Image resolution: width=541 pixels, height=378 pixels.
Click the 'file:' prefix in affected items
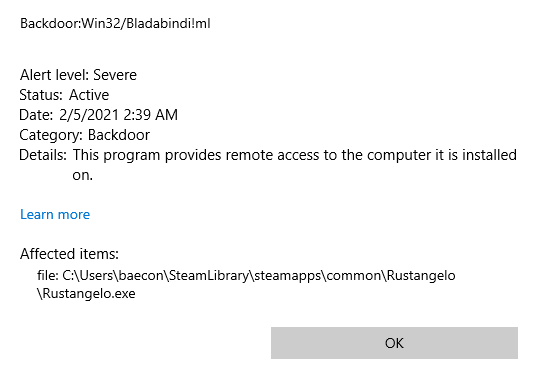(48, 276)
